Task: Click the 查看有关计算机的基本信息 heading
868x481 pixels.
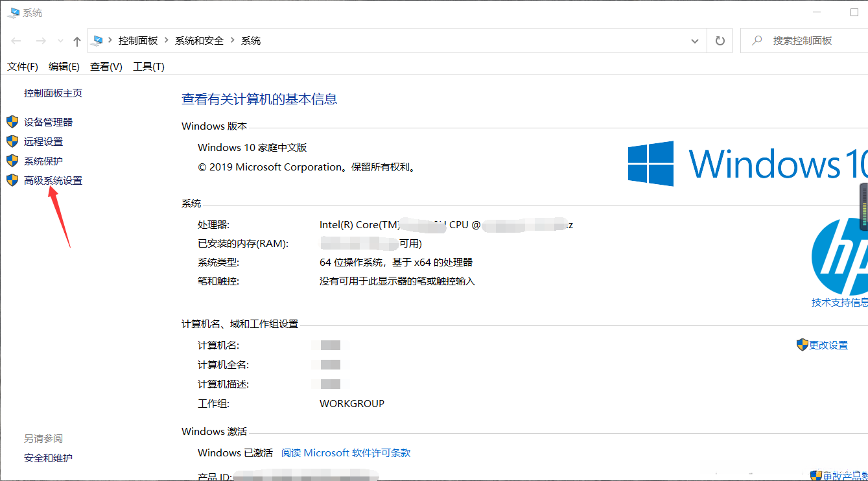Action: tap(259, 99)
